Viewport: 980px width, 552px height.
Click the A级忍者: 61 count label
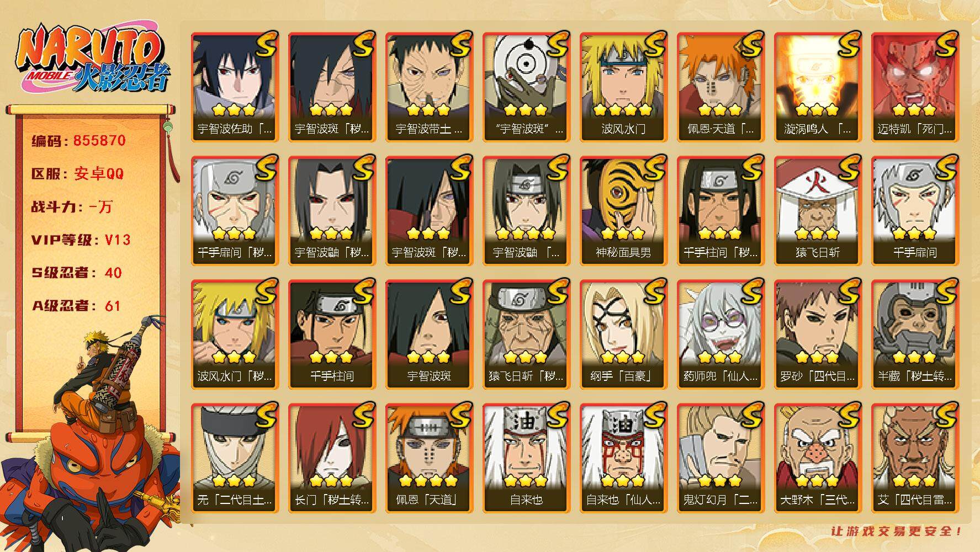(76, 306)
